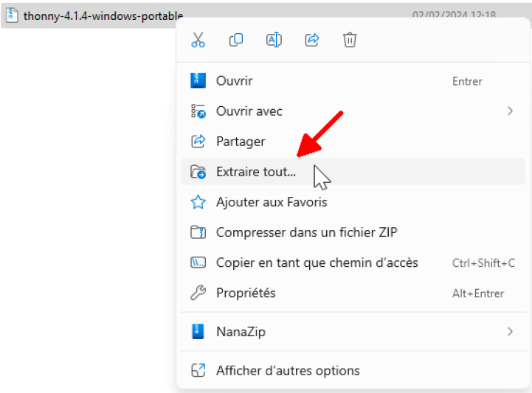
Task: Click the file icon of thonny-4.1.4-windows-portable
Action: point(12,15)
